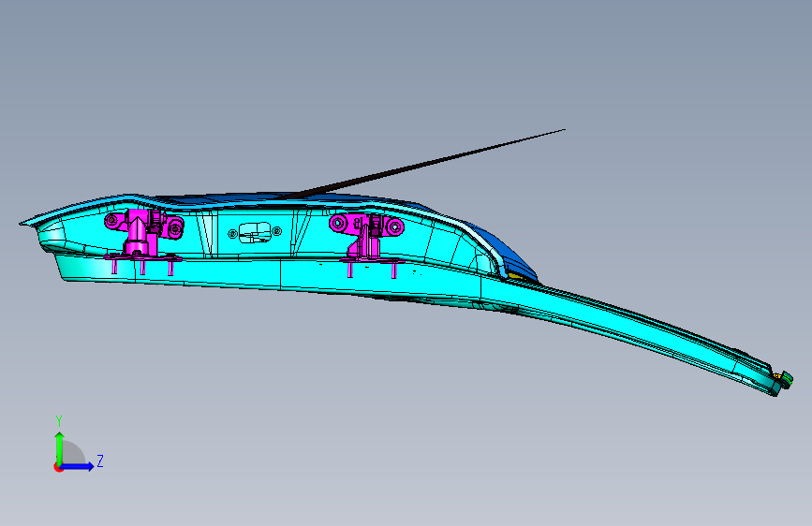The height and width of the screenshot is (526, 812).
Task: Click the green Y axis arrow of triad
Action: (59, 448)
